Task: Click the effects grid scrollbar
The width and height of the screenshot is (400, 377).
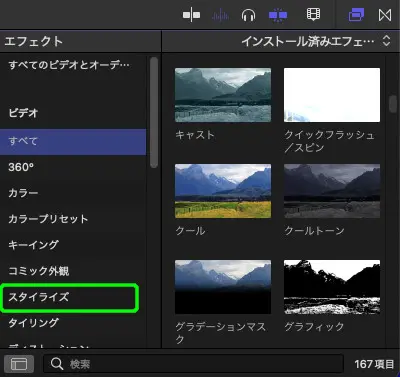Action: pos(393,104)
